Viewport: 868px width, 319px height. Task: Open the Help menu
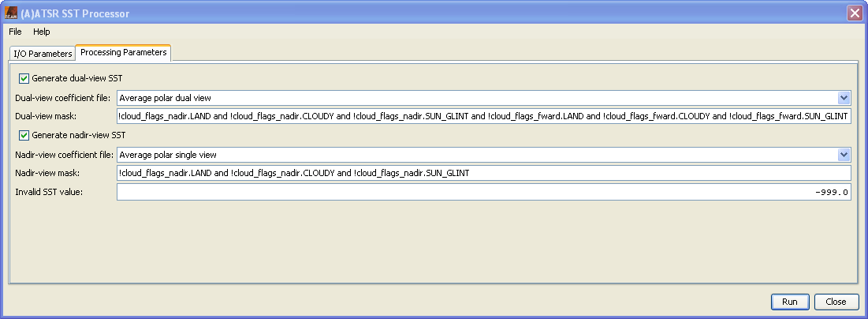(42, 32)
